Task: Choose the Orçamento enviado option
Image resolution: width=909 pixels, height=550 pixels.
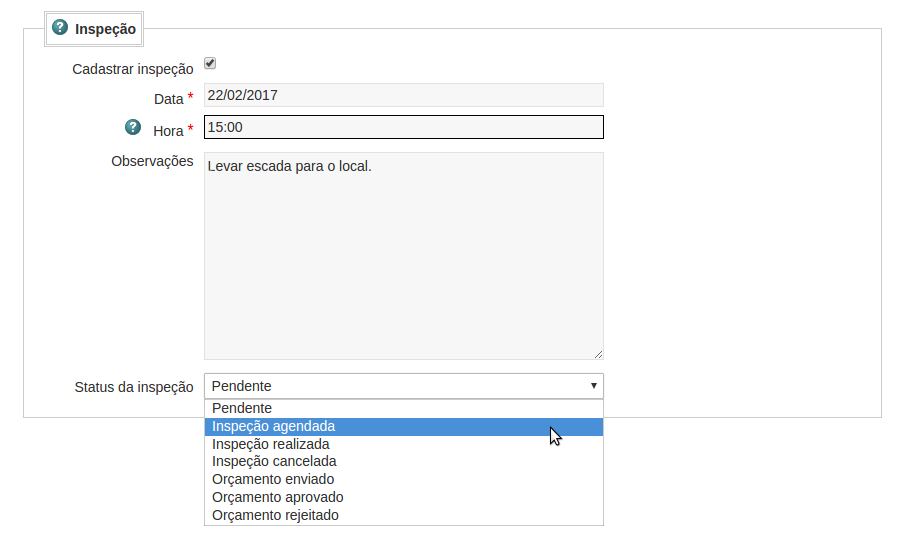Action: pyautogui.click(x=273, y=479)
